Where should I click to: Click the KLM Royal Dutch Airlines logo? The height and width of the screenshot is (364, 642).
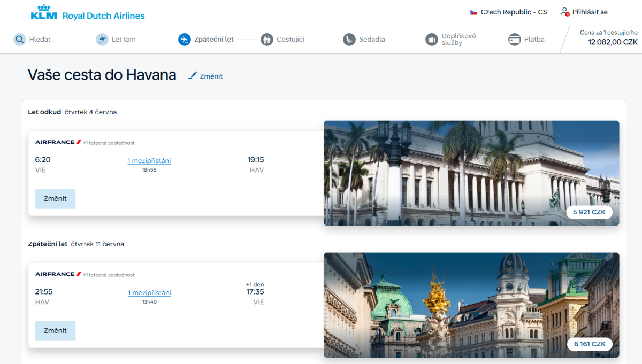point(88,13)
